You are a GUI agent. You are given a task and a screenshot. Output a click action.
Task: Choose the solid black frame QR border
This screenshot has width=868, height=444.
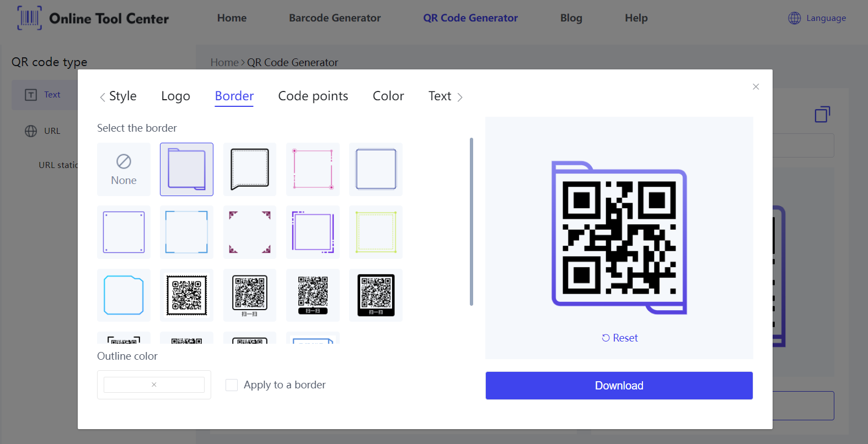(x=376, y=295)
